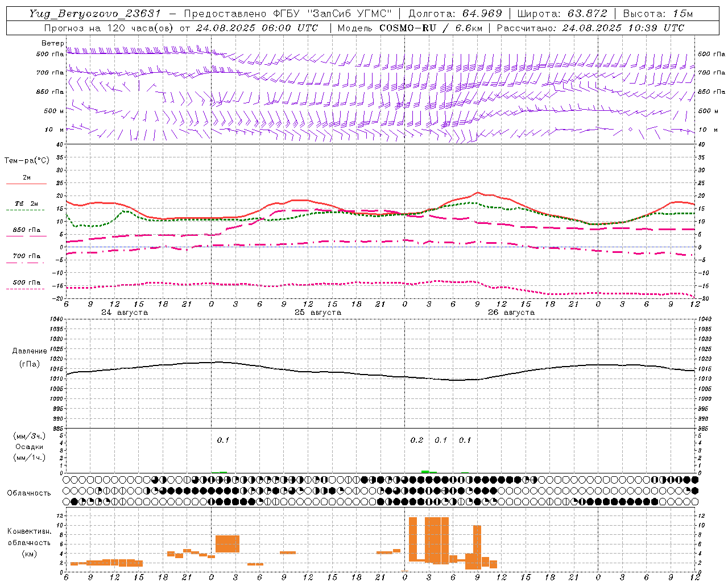
Task: Click the Осадки precipitation label
Action: [30, 447]
